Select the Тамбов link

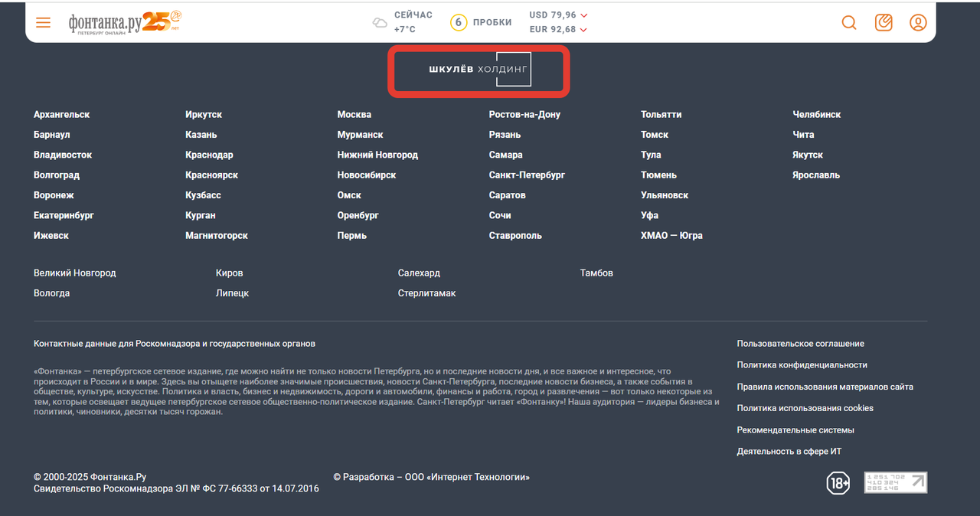click(x=596, y=273)
